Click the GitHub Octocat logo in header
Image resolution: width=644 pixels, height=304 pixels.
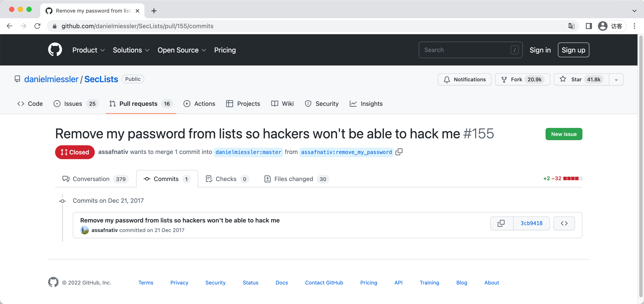click(x=55, y=49)
